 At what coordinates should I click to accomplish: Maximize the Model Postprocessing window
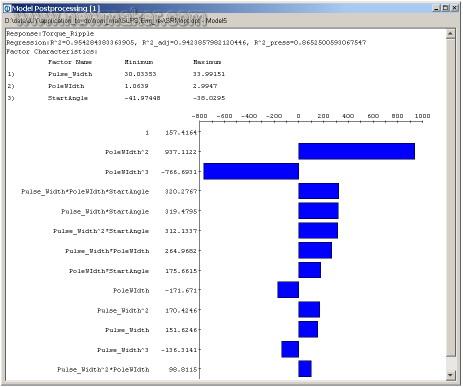click(445, 8)
